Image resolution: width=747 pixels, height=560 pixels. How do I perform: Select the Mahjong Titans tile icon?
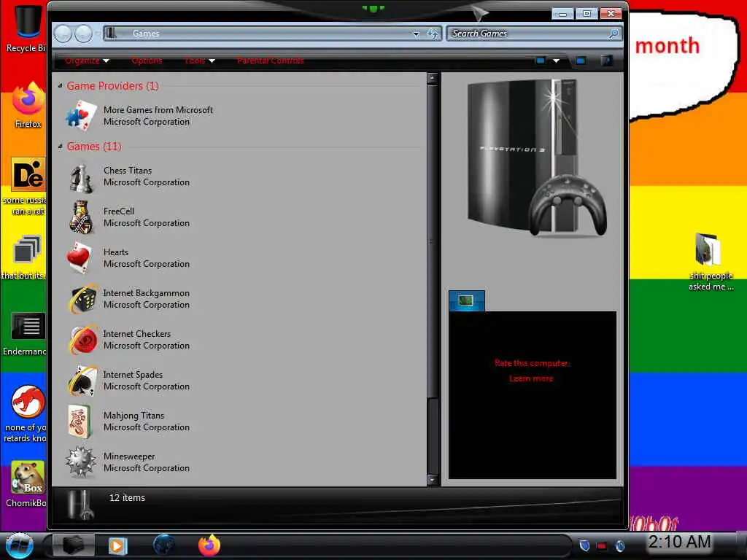[x=80, y=422]
